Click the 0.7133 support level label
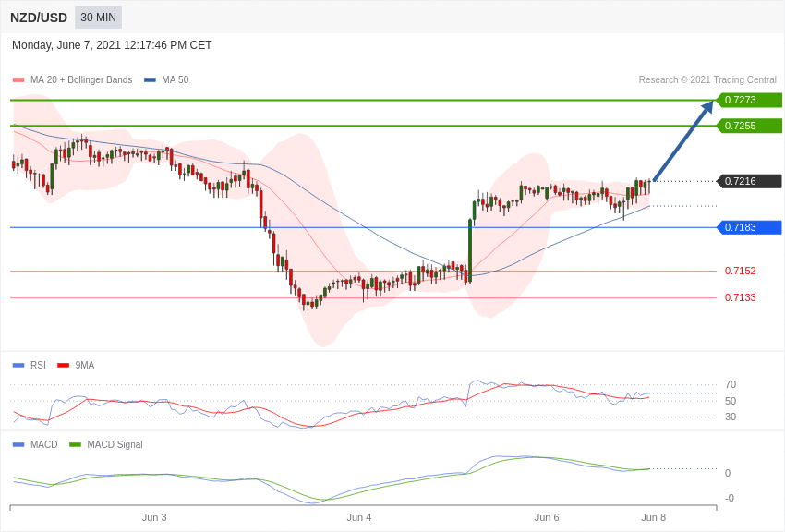The image size is (785, 532). tap(741, 297)
